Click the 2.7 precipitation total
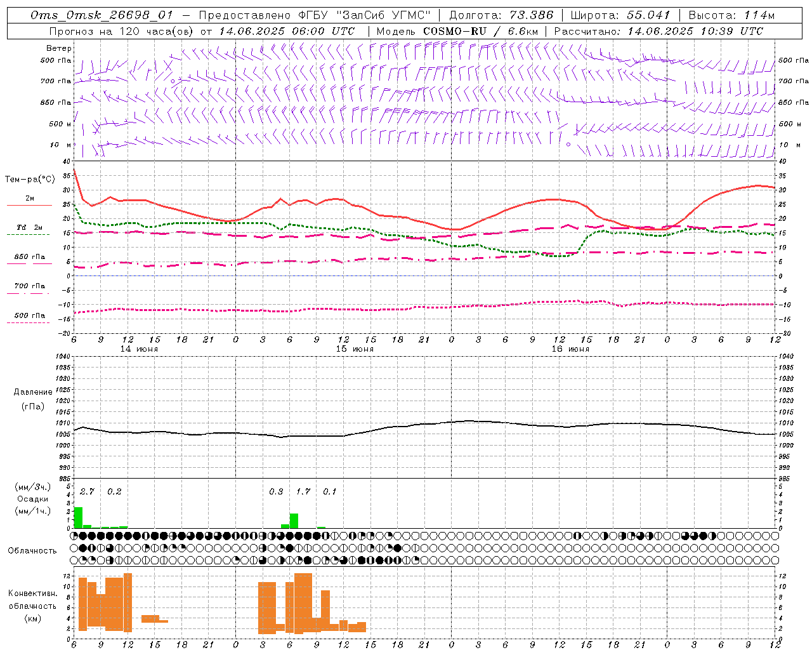 tap(87, 491)
